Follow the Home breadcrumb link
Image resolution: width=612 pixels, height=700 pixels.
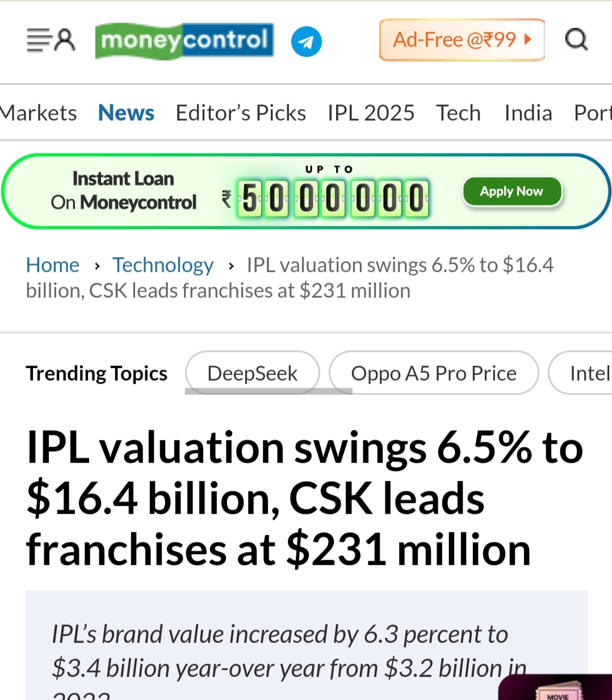click(53, 265)
